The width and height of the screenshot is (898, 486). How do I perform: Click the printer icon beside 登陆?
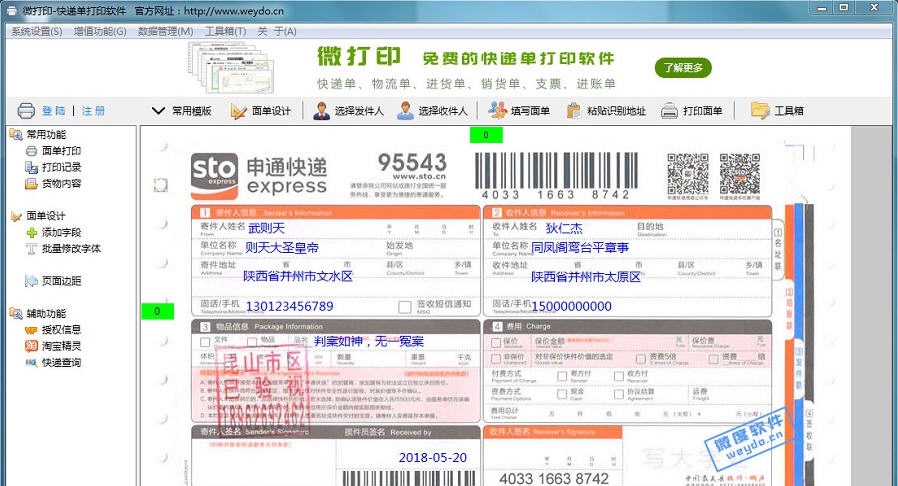(26, 110)
